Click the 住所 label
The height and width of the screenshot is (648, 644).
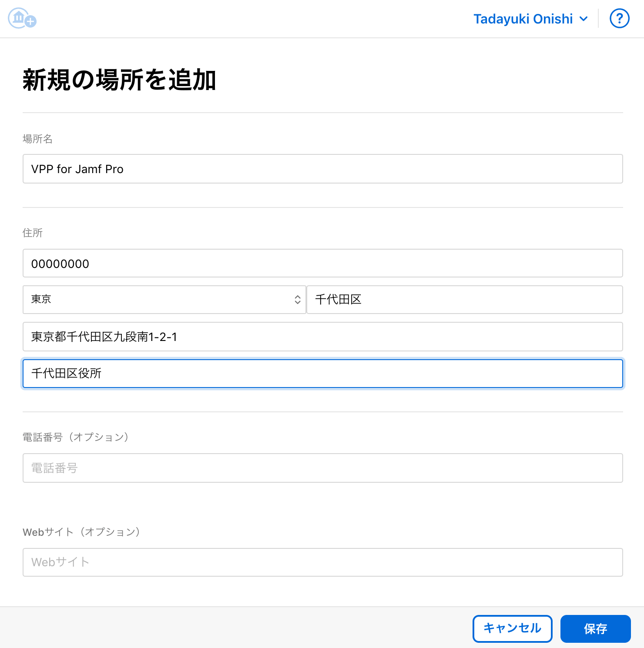coord(33,233)
